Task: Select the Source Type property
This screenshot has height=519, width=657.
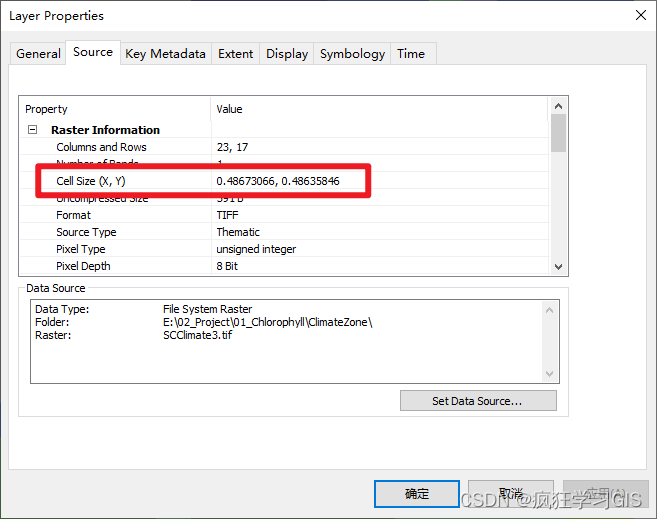Action: (x=86, y=232)
